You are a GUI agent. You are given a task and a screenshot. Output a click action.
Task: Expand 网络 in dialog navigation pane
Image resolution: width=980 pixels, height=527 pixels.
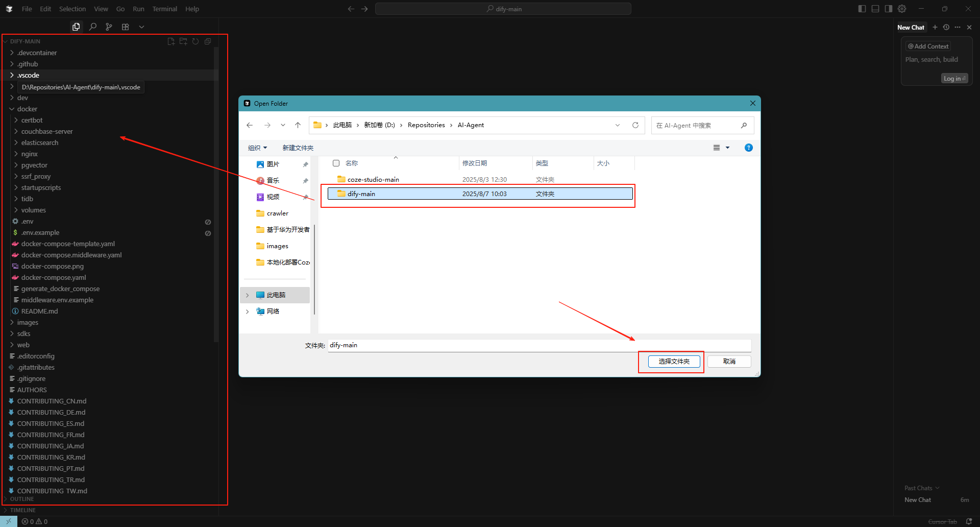tap(248, 312)
